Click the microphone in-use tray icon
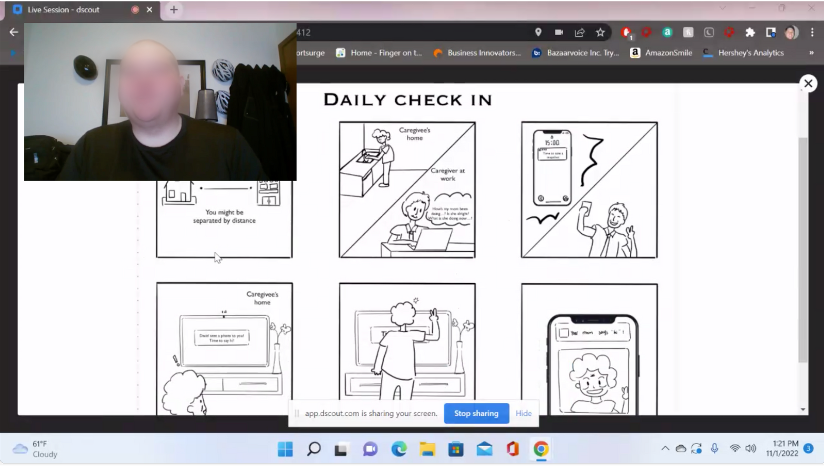The image size is (824, 472). point(715,448)
